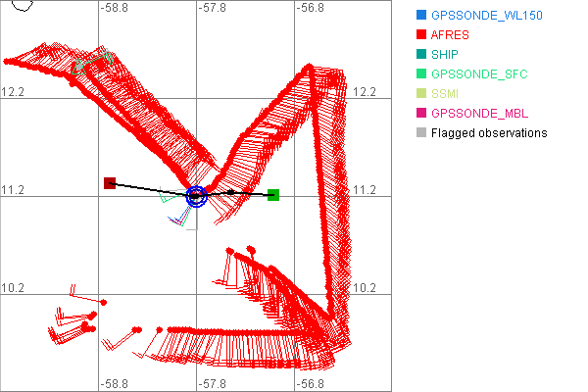The width and height of the screenshot is (588, 392).
Task: Click the yellow-green SSMI legend square
Action: pyautogui.click(x=421, y=94)
